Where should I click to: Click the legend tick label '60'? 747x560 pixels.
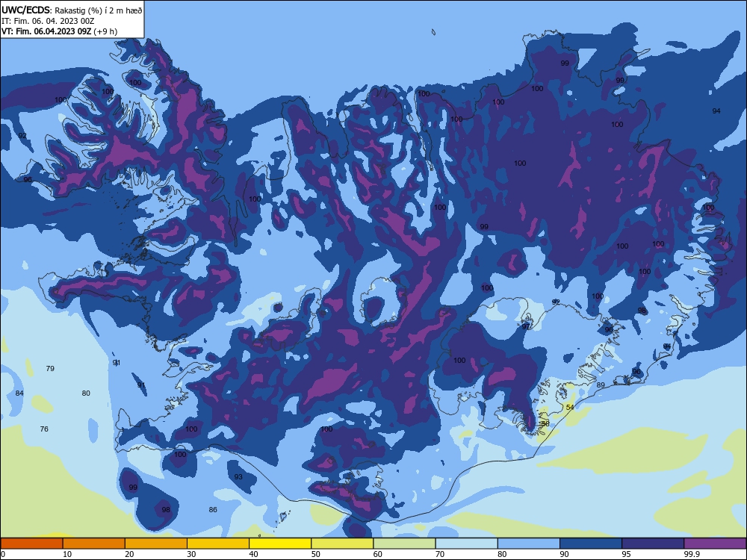pos(378,554)
